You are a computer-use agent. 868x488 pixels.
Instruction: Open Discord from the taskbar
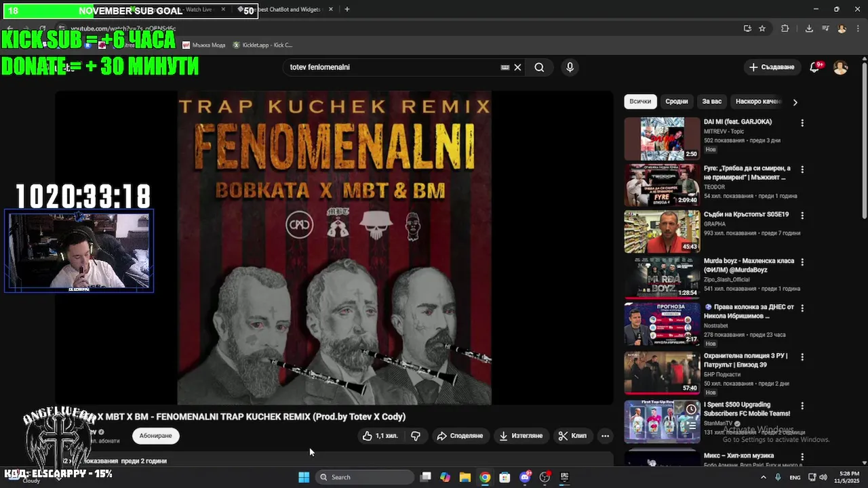pos(525,477)
